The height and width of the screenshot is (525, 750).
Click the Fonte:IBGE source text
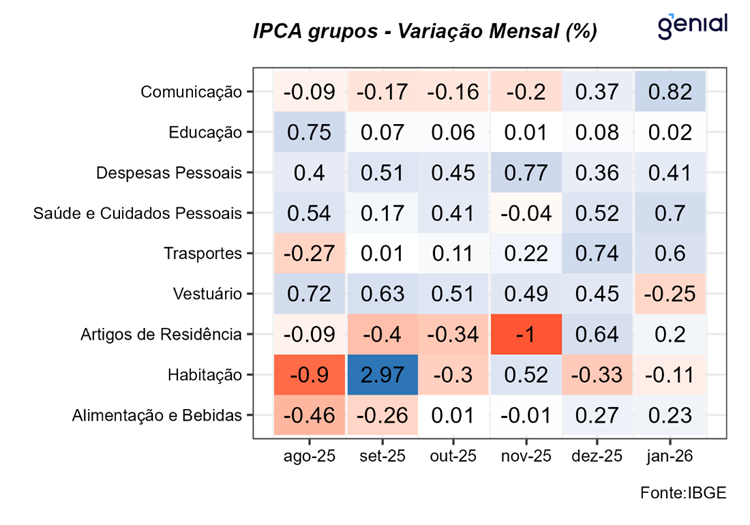click(684, 492)
